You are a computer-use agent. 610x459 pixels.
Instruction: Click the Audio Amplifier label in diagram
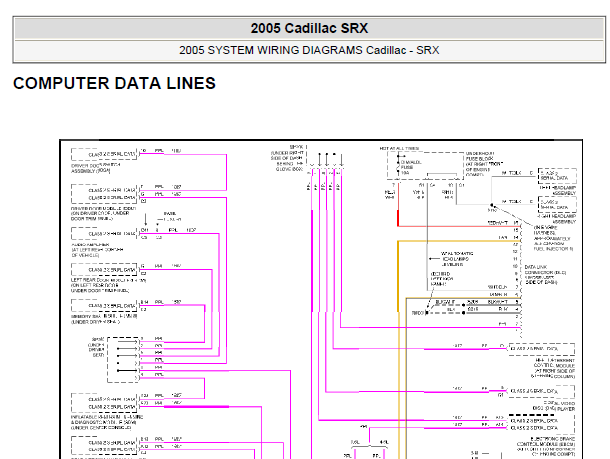[97, 250]
